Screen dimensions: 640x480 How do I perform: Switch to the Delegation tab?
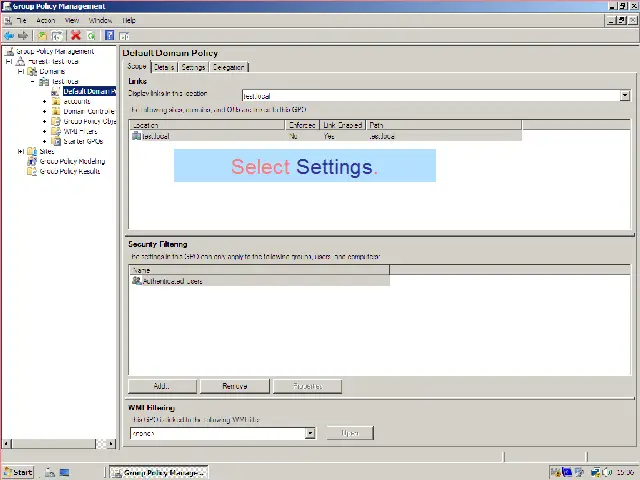tap(229, 67)
